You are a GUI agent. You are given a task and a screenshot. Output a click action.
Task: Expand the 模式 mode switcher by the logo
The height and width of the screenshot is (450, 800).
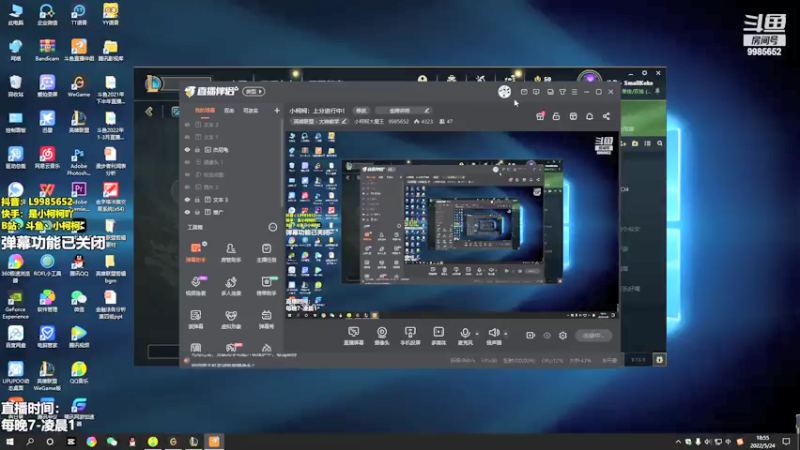254,91
